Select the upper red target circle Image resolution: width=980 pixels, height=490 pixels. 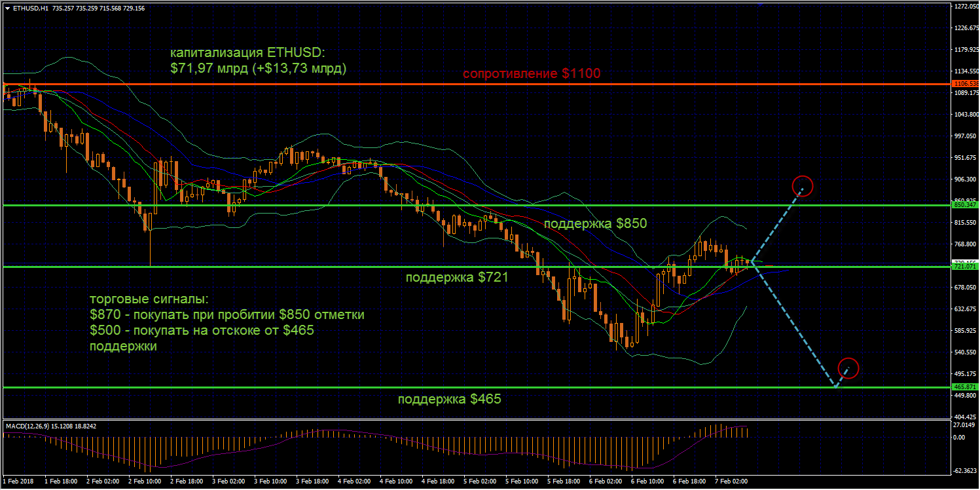point(802,186)
